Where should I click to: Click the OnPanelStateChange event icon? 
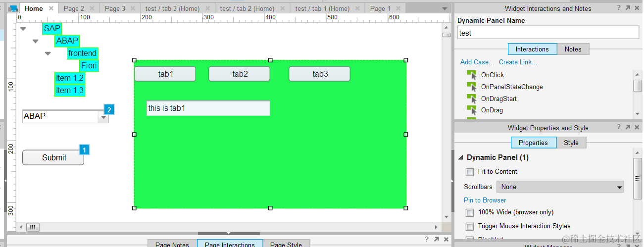[471, 87]
